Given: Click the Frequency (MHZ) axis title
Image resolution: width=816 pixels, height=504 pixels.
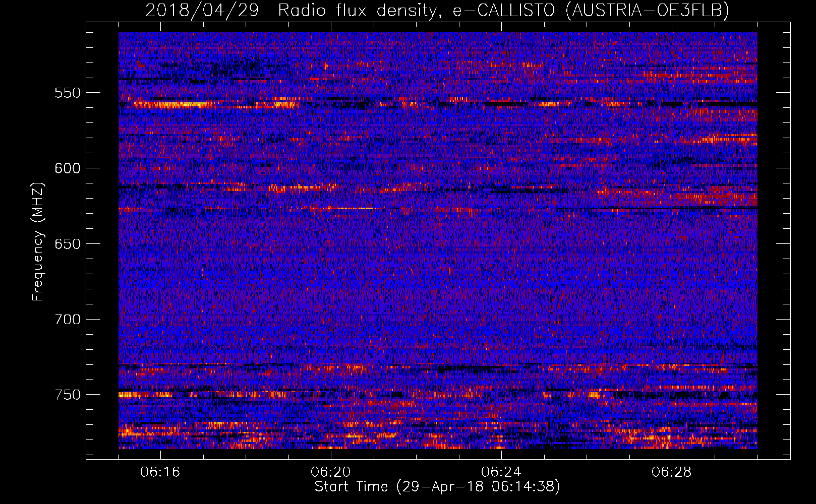Looking at the screenshot, I should click(x=38, y=241).
